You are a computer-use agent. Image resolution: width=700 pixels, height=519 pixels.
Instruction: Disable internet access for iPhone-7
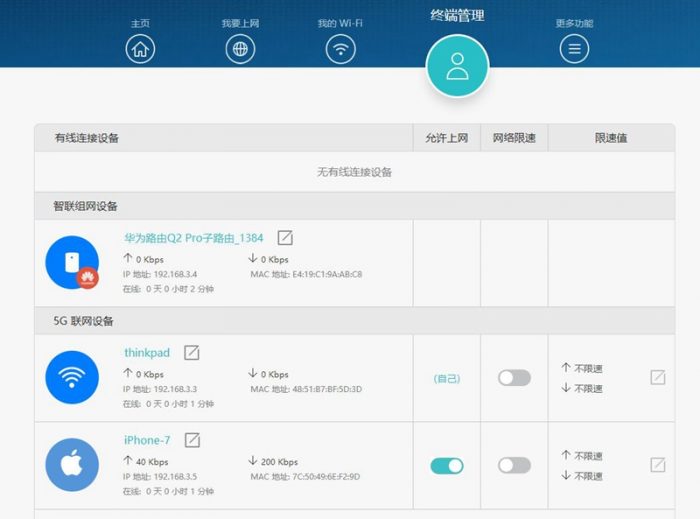(447, 465)
